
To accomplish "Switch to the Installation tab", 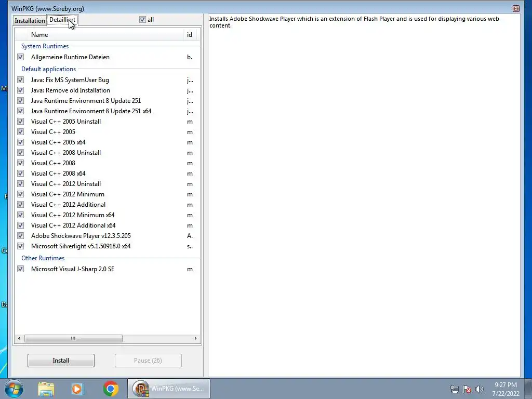I will tap(30, 21).
